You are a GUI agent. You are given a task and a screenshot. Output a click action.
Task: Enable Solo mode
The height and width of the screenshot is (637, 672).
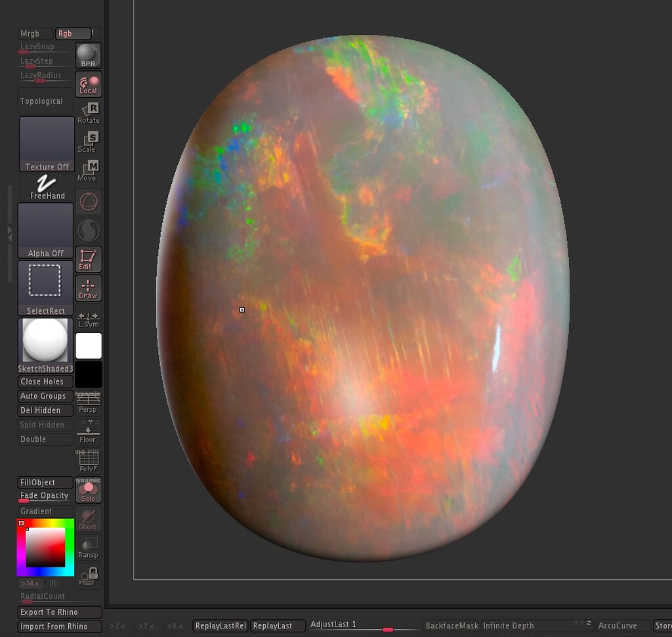(89, 491)
